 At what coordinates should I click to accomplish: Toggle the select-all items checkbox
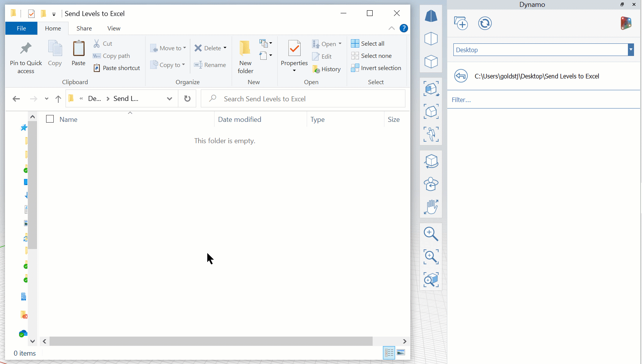(50, 119)
